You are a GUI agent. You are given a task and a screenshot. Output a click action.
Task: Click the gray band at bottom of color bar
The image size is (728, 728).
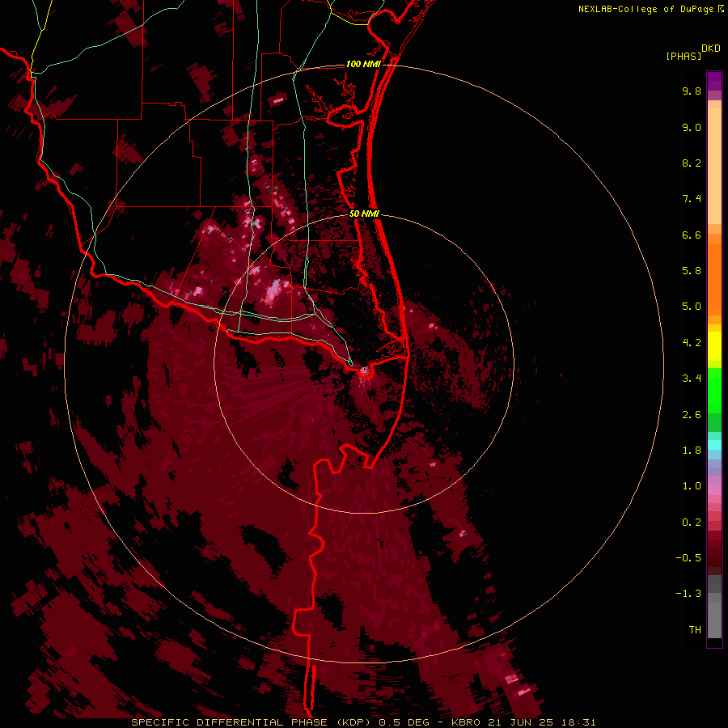click(x=714, y=608)
